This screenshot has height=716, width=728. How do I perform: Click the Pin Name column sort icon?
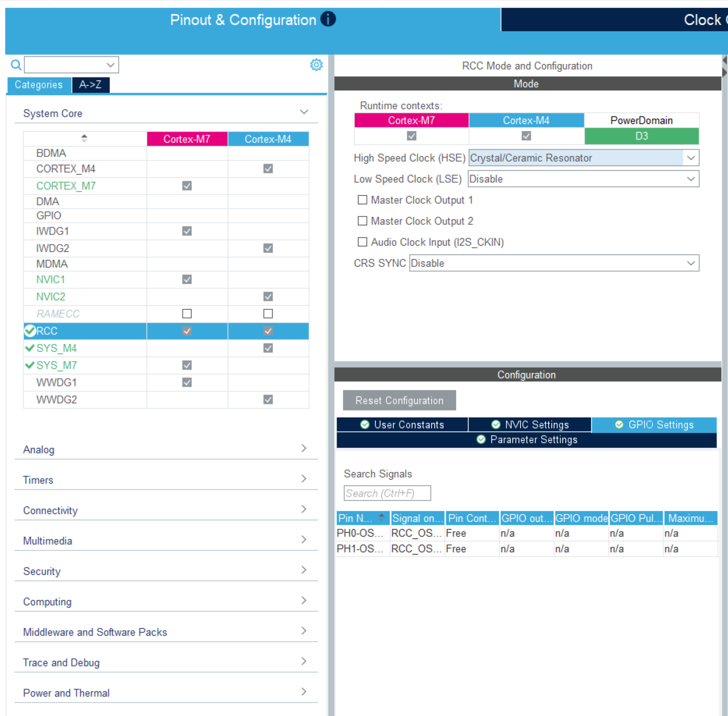pyautogui.click(x=382, y=517)
